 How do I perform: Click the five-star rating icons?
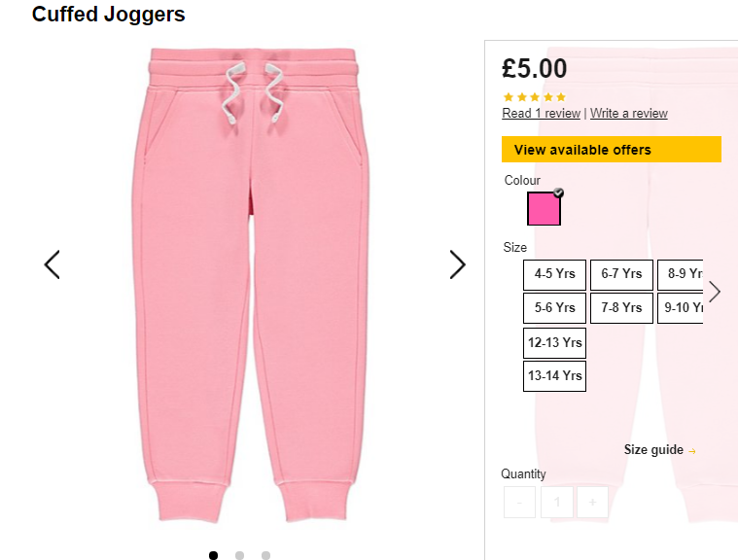pyautogui.click(x=534, y=97)
